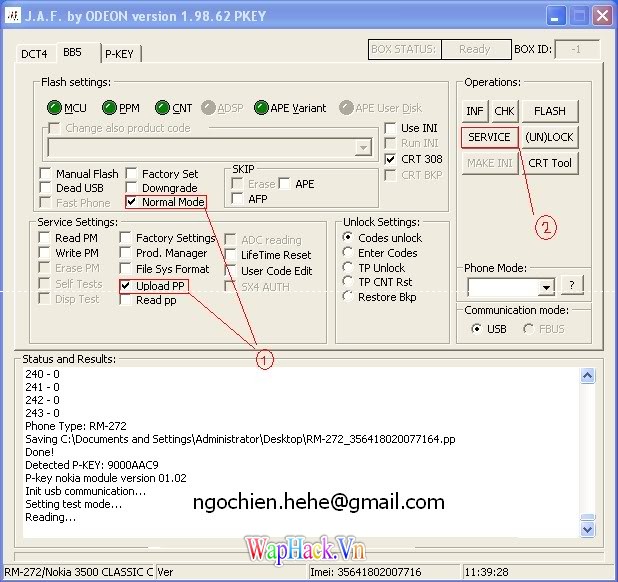
Task: Click the APE User Disk indicator
Action: point(346,108)
